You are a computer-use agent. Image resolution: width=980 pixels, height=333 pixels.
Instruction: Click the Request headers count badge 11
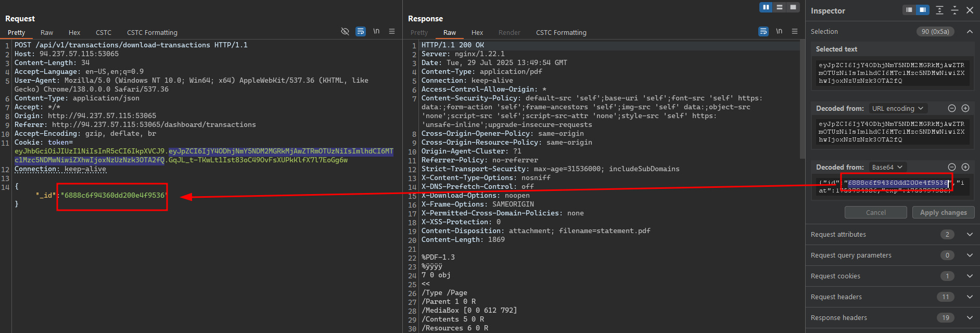point(945,297)
